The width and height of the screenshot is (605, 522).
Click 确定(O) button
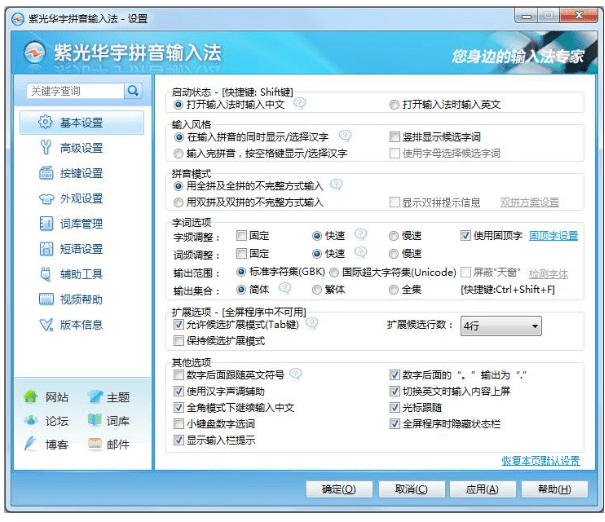[x=339, y=489]
